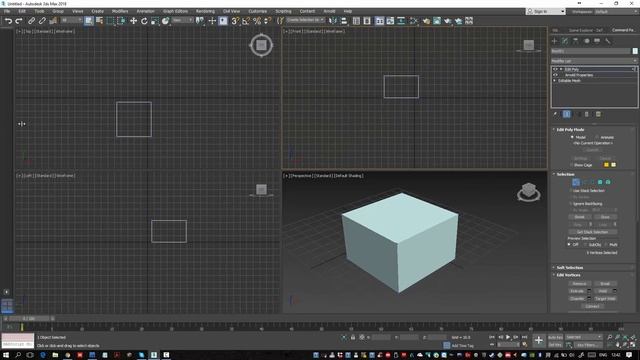Toggle visibility eye of Edit Poly modifier

[555, 69]
